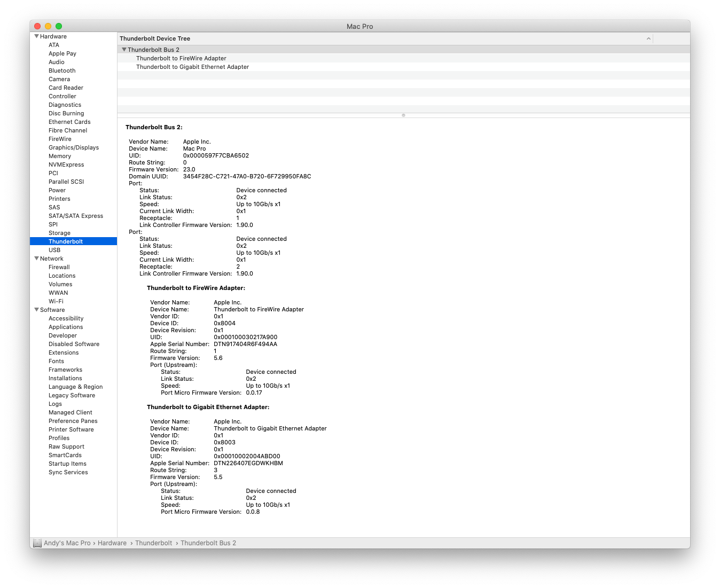
Task: Select Thunderbolt to Gigabit Ethernet Adapter row
Action: [x=404, y=67]
